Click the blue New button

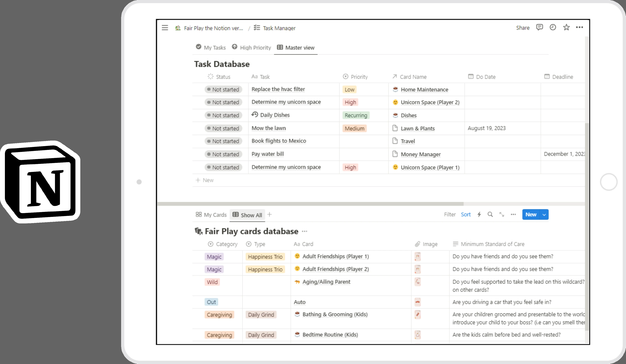531,215
